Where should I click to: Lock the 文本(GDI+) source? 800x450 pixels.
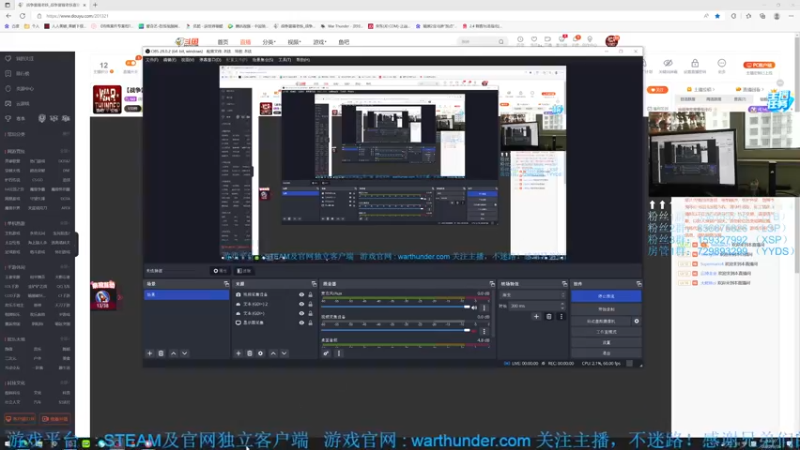tap(310, 313)
